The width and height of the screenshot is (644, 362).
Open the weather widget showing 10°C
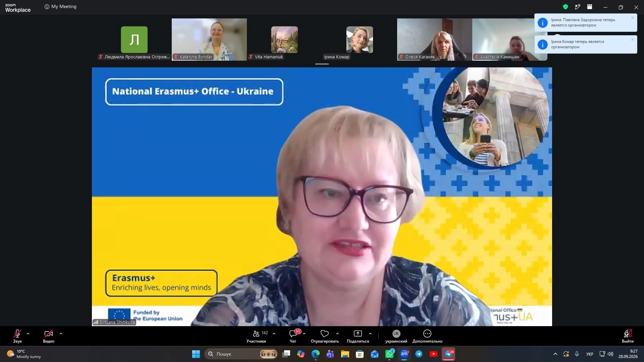click(23, 354)
